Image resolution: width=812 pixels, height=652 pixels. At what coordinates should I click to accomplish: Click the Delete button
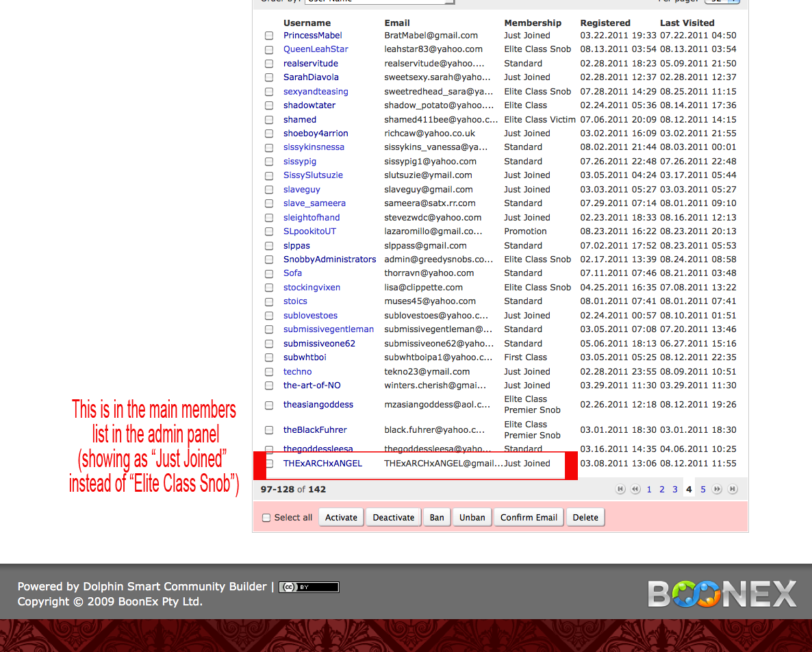(585, 518)
